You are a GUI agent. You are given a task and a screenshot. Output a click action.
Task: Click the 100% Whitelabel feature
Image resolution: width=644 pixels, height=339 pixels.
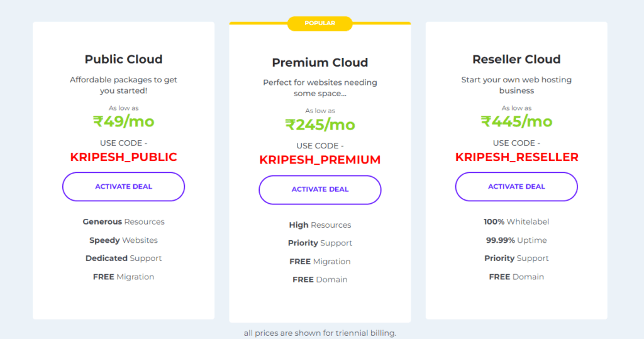pos(516,222)
